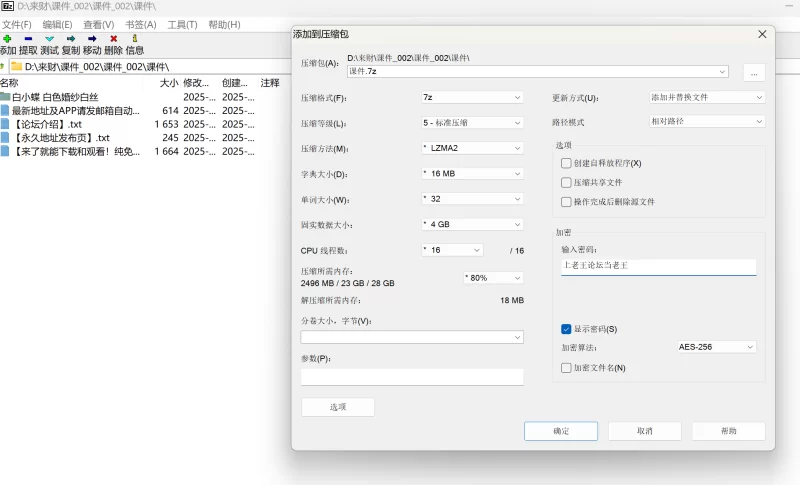The image size is (800, 485).
Task: Open 字典大小 dropdown showing 16 MB
Action: (472, 173)
